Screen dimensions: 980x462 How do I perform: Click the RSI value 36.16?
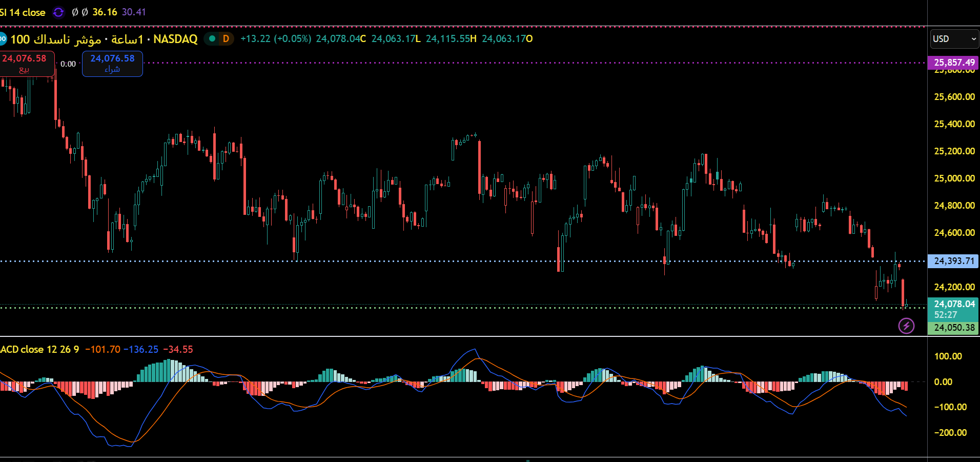coord(105,12)
